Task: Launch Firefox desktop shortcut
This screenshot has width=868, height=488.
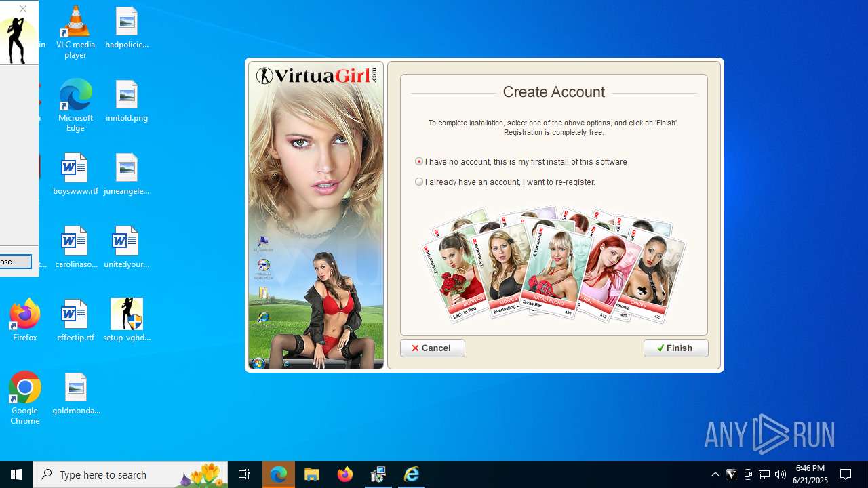Action: pos(24,320)
